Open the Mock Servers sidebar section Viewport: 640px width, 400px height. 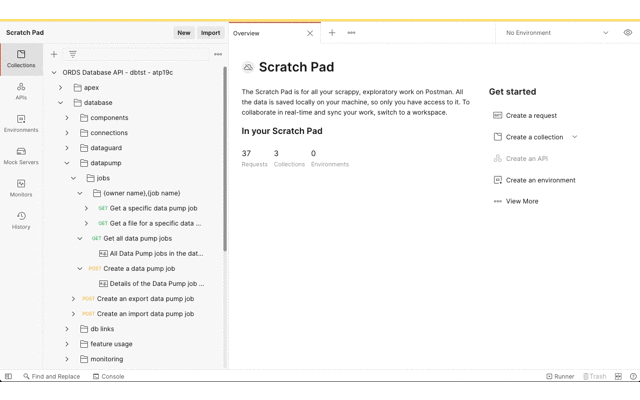[21, 155]
